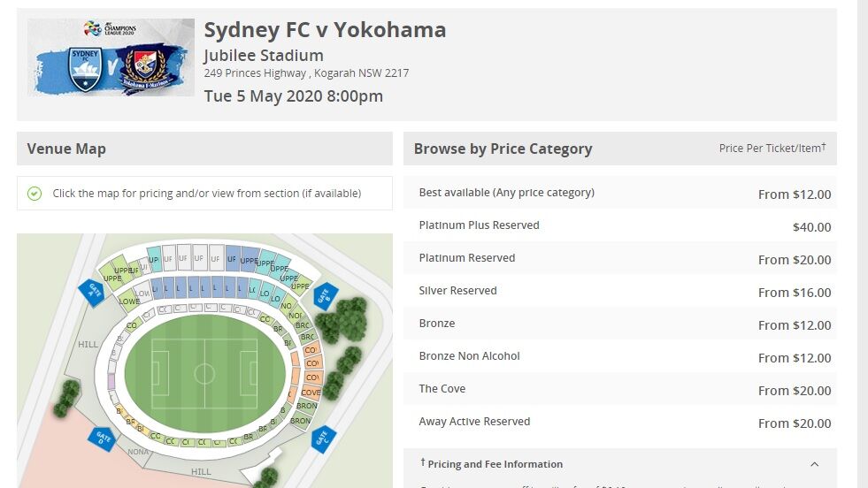Click the Sydney FC v Yokohama event banner
The height and width of the screenshot is (488, 868).
click(111, 57)
